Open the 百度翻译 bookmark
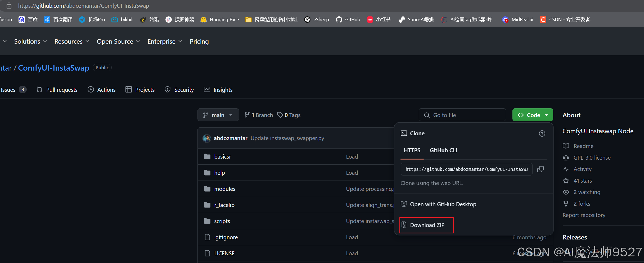644x263 pixels. (x=58, y=19)
